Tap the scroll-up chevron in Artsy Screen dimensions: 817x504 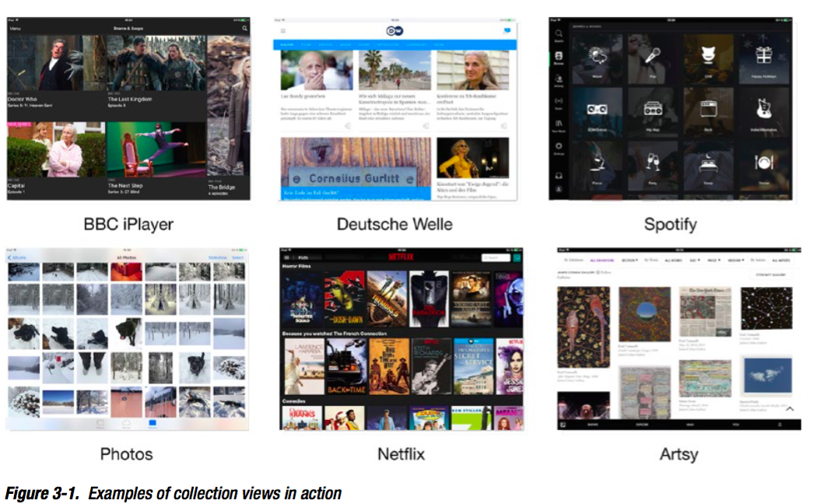[x=790, y=409]
